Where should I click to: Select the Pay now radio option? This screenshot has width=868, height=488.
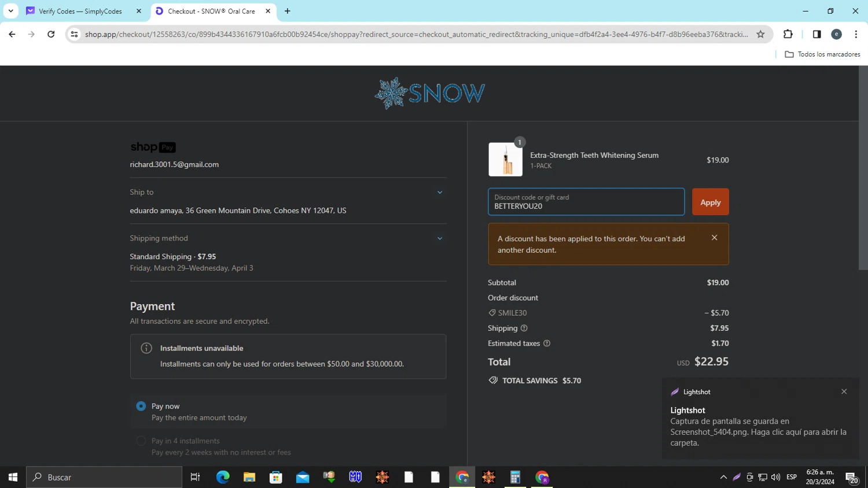pos(141,406)
